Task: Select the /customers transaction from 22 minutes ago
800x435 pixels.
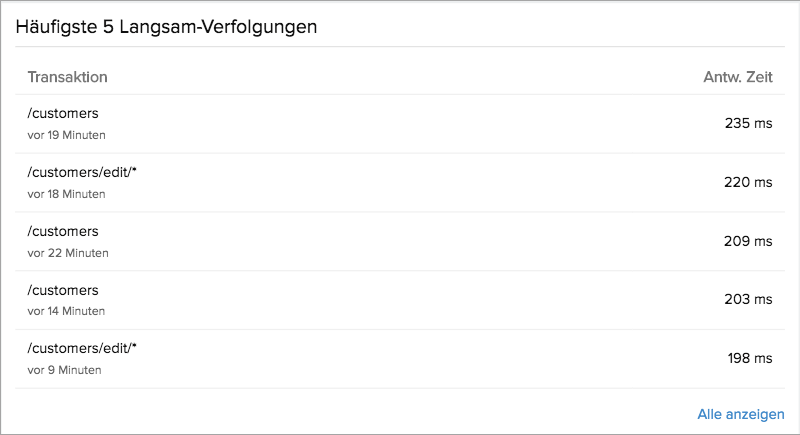Action: click(63, 232)
